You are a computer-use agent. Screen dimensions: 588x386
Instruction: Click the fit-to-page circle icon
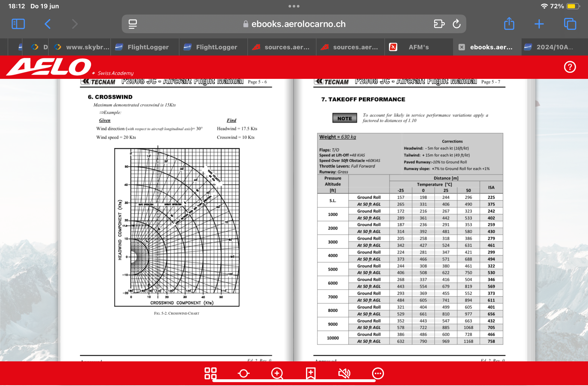[x=243, y=373]
